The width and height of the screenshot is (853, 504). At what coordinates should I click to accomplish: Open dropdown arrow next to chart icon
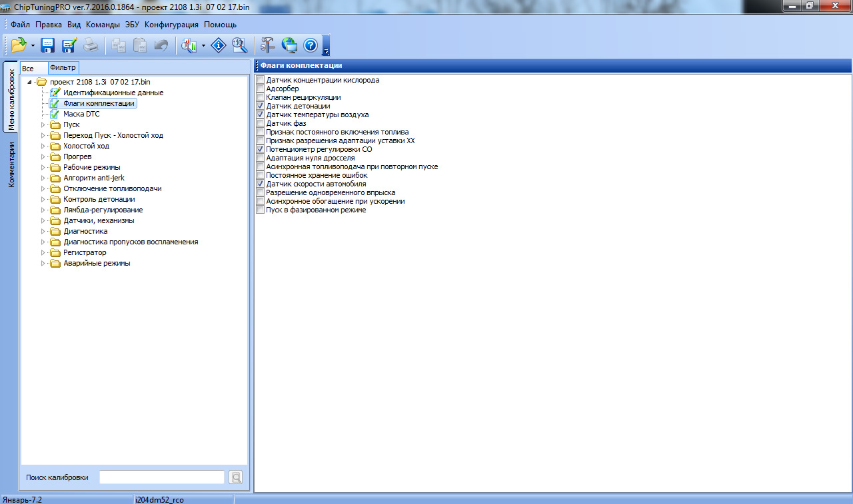click(x=203, y=45)
